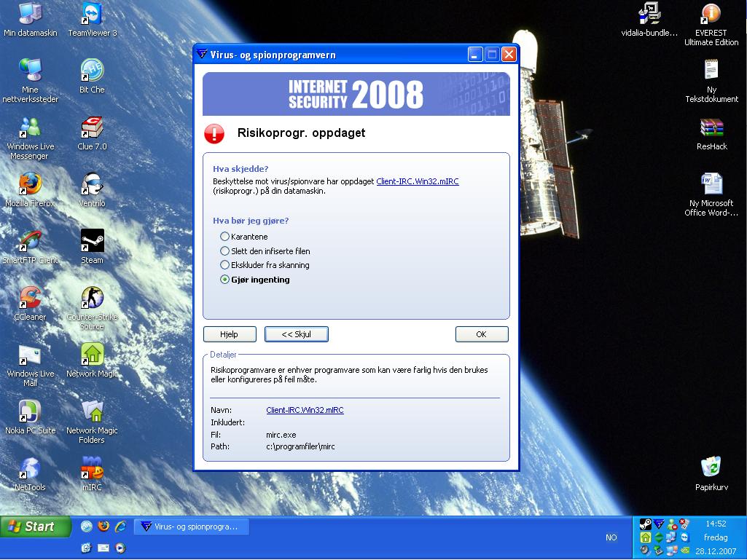Open mIRC desktop shortcut

[x=92, y=474]
